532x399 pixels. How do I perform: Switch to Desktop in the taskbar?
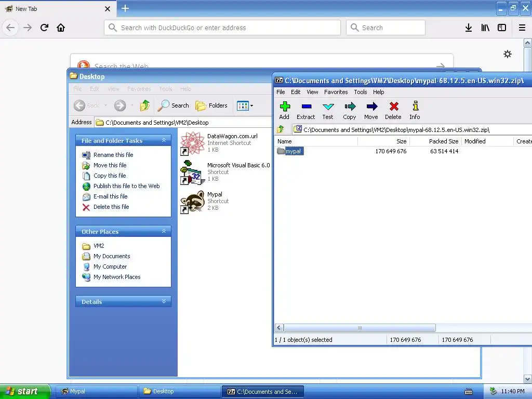(179, 391)
